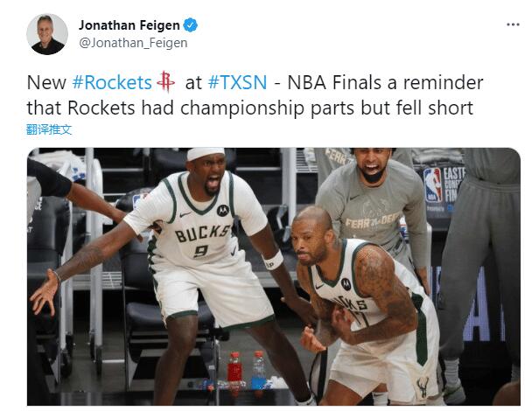
Task: Click the Jonathan Feigen display name
Action: [x=129, y=25]
